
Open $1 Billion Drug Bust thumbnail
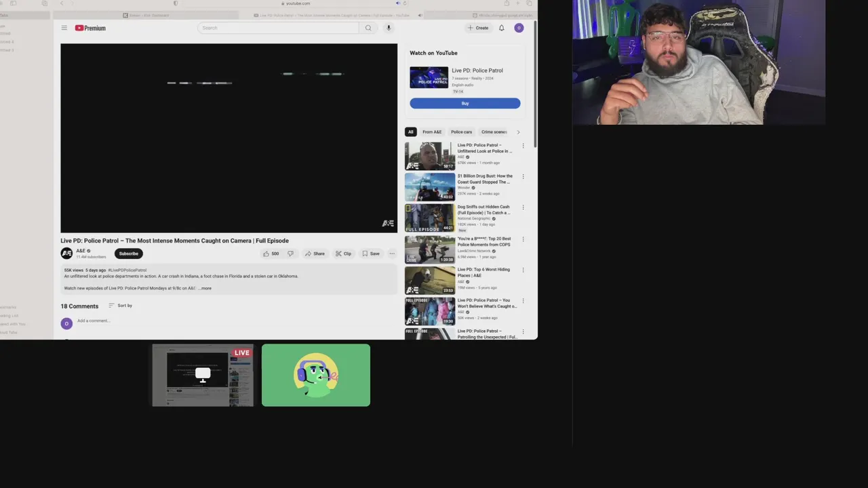click(x=430, y=187)
